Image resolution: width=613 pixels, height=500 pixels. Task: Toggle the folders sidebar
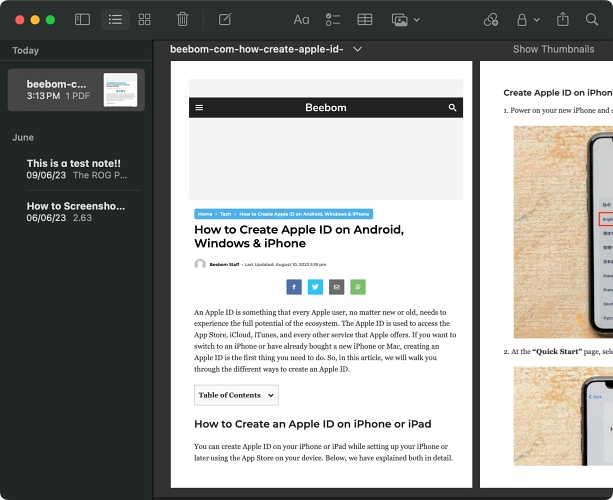[82, 20]
